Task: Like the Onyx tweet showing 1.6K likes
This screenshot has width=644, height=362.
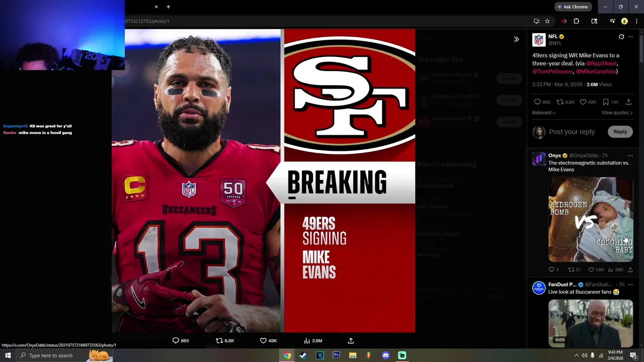Action: (x=591, y=269)
